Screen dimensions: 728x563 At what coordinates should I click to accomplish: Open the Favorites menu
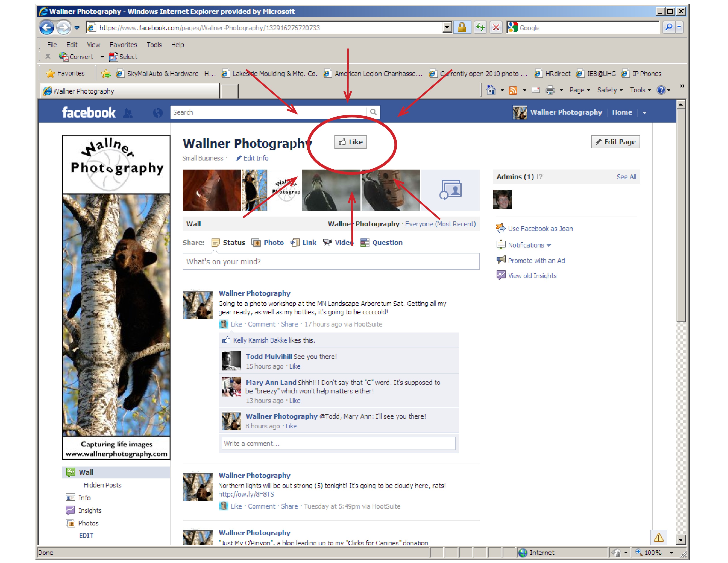[123, 45]
